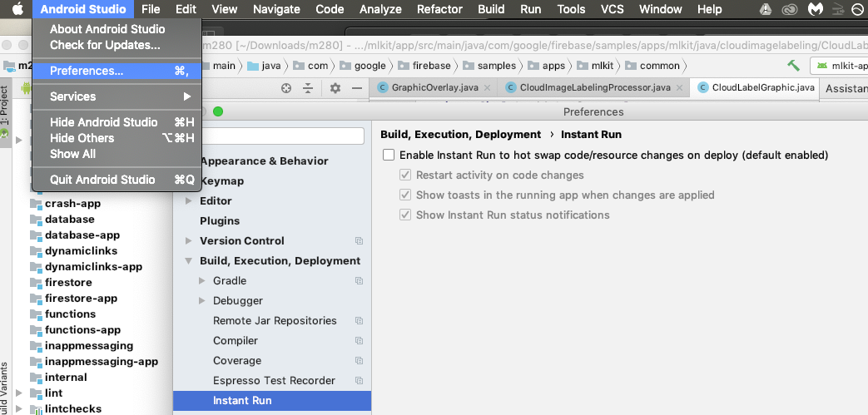
Task: Toggle Show toasts in the running app
Action: (x=406, y=195)
